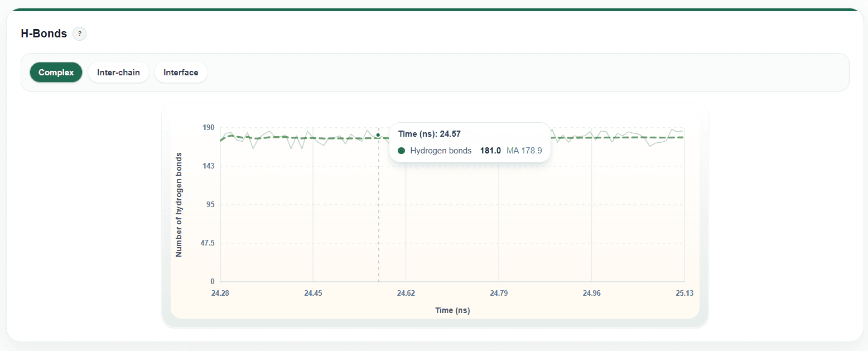Screen dimensions: 868x351
Task: Click the Hydrogen bonds label in tooltip
Action: click(441, 151)
